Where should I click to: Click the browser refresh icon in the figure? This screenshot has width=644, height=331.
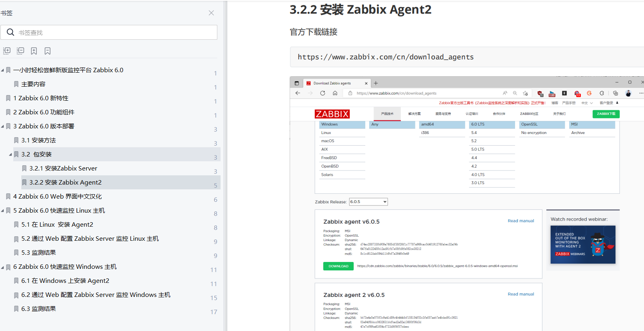[323, 93]
